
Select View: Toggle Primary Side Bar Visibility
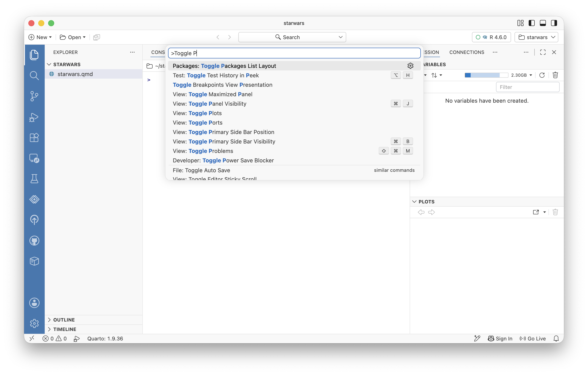click(x=294, y=142)
